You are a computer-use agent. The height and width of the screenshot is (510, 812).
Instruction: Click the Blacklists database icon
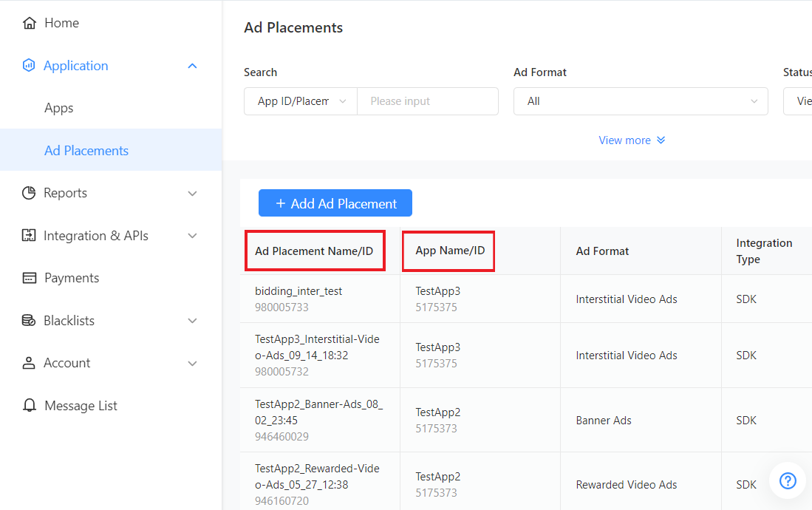point(29,321)
